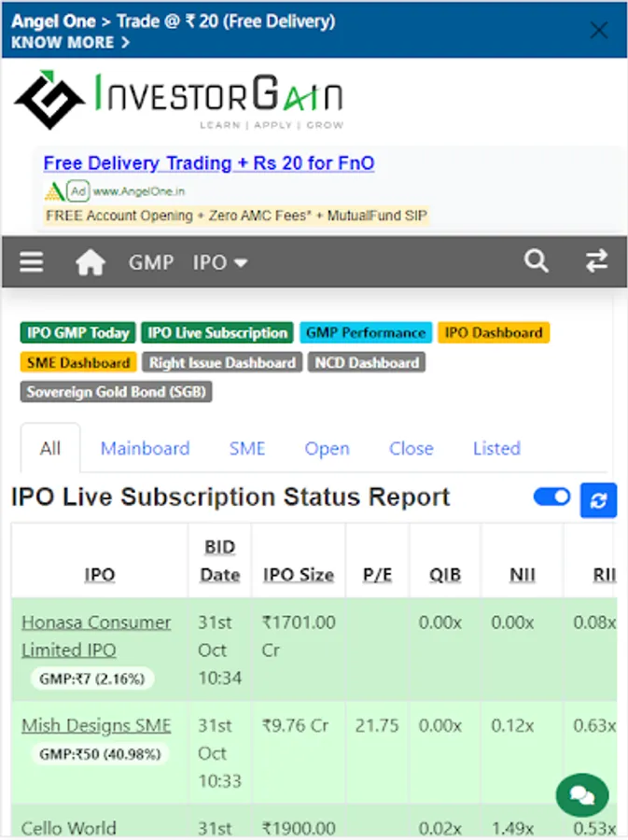This screenshot has height=840, width=628.
Task: Switch to the Open tab
Action: pyautogui.click(x=328, y=448)
